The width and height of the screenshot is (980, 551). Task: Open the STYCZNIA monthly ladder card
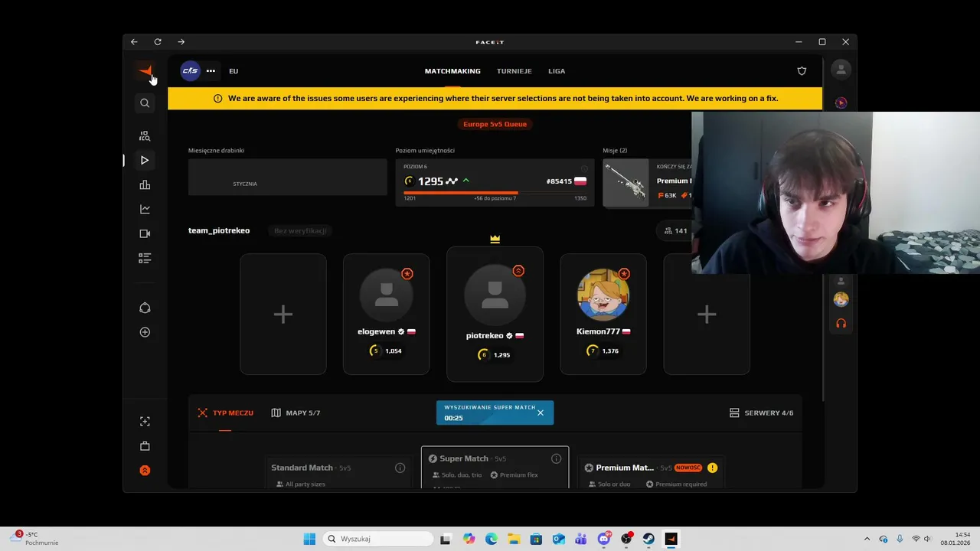click(287, 177)
